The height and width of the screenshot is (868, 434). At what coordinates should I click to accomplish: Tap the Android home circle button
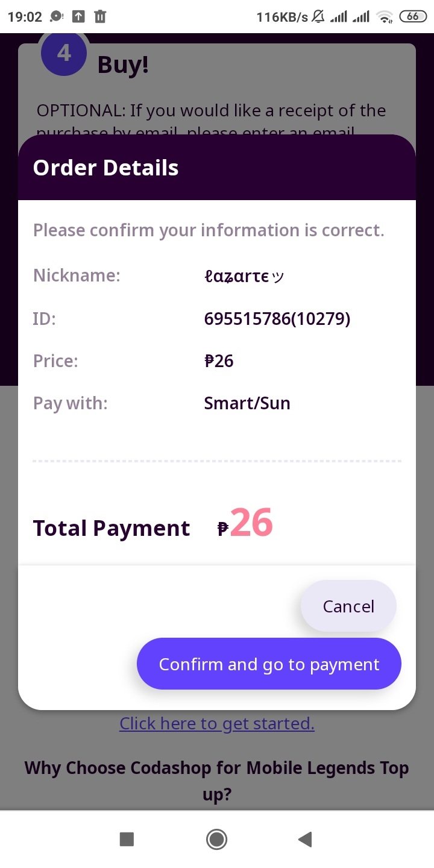(x=216, y=839)
